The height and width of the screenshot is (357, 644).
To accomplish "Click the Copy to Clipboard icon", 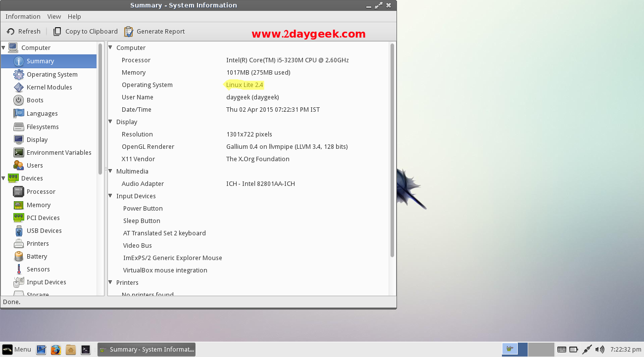I will click(x=57, y=32).
